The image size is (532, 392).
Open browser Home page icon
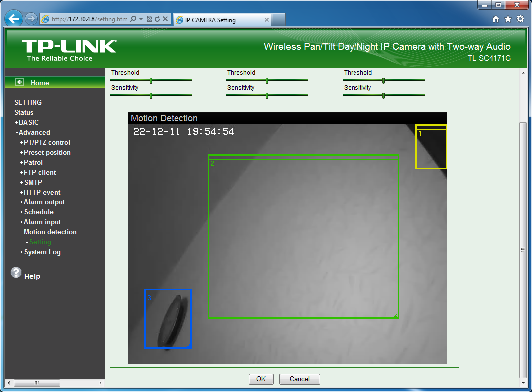(496, 19)
